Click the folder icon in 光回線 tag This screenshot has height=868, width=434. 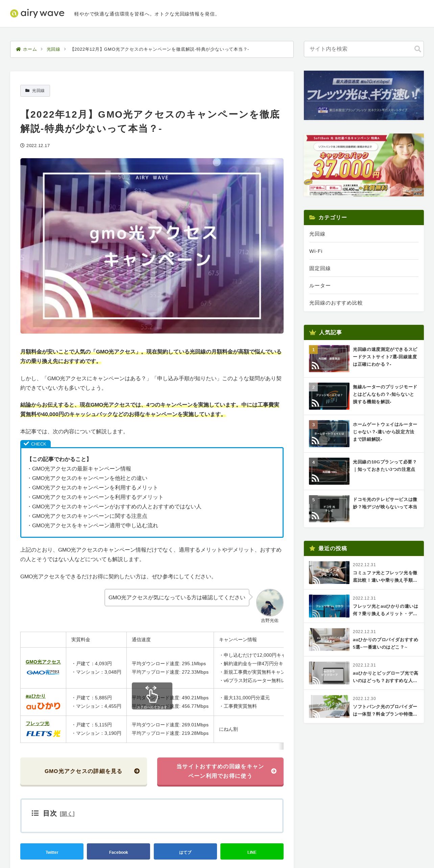pyautogui.click(x=27, y=91)
